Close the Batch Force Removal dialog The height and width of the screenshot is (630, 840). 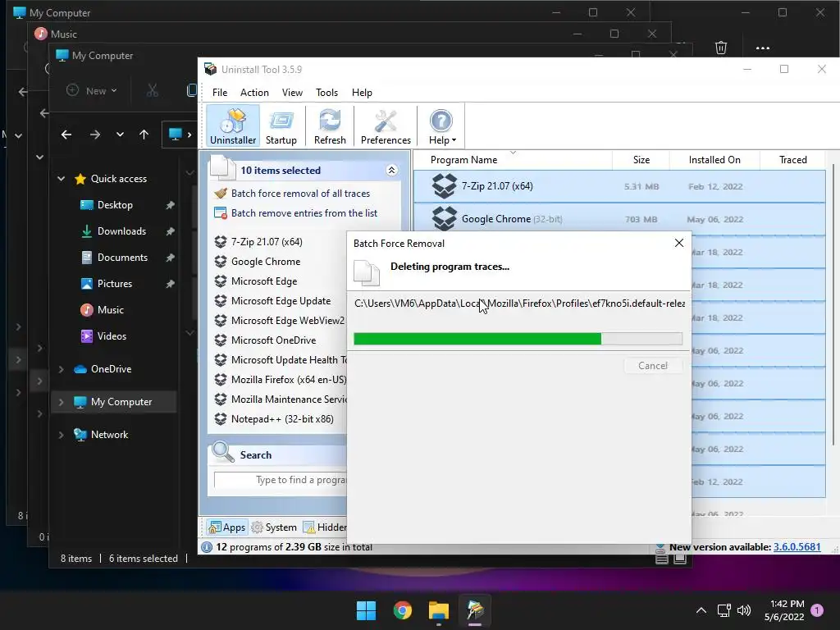(678, 243)
